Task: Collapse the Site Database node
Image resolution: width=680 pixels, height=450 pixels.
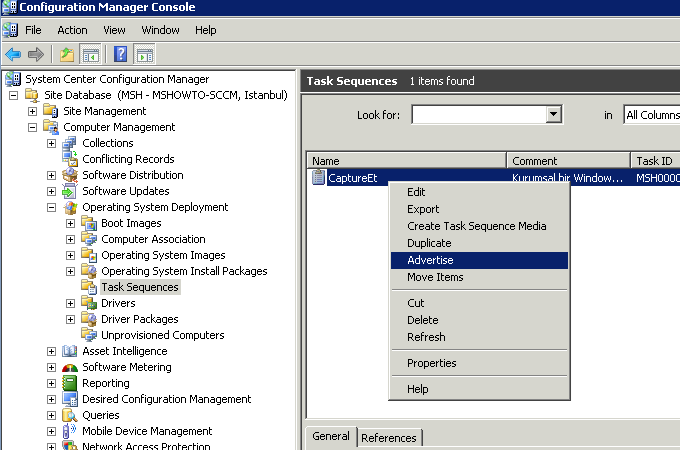Action: [x=13, y=95]
